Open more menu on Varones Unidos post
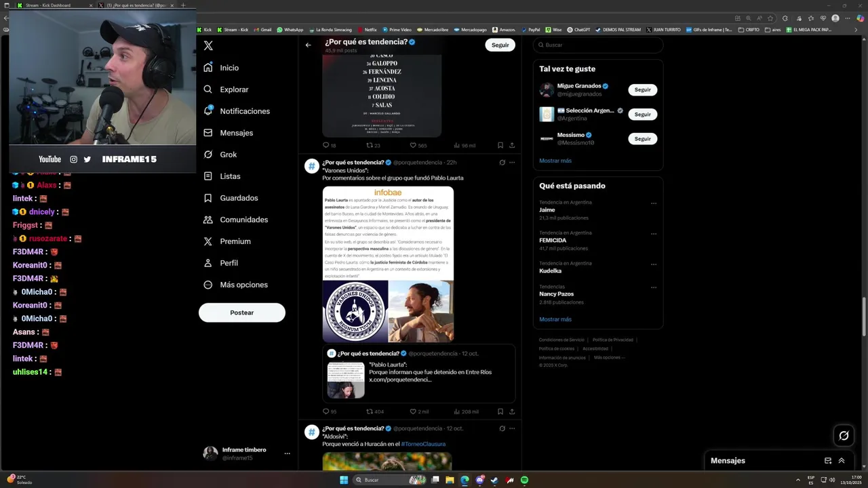This screenshot has height=488, width=868. (512, 163)
